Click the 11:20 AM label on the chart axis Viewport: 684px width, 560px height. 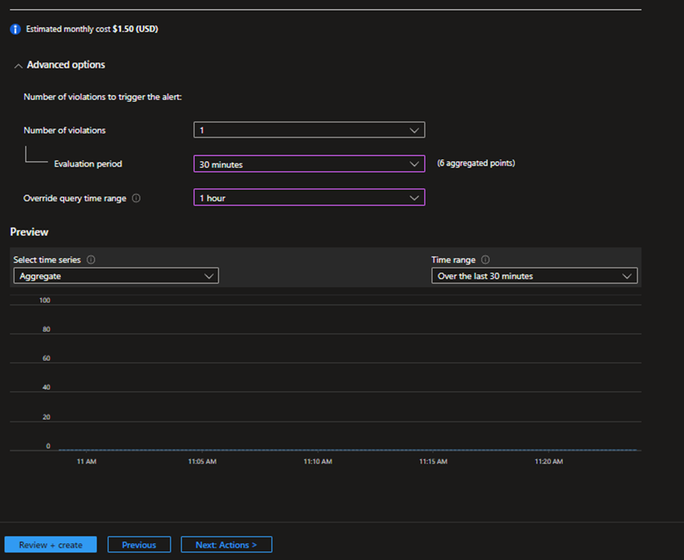click(549, 462)
